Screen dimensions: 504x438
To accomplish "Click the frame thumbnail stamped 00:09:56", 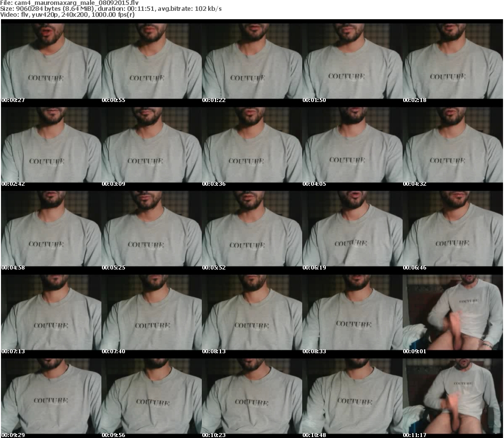I will [x=152, y=396].
